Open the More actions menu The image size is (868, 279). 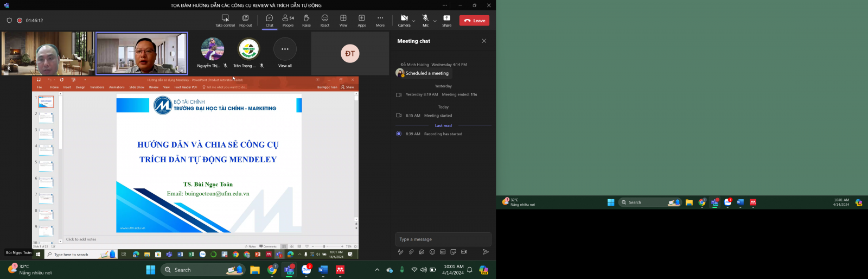pos(380,21)
